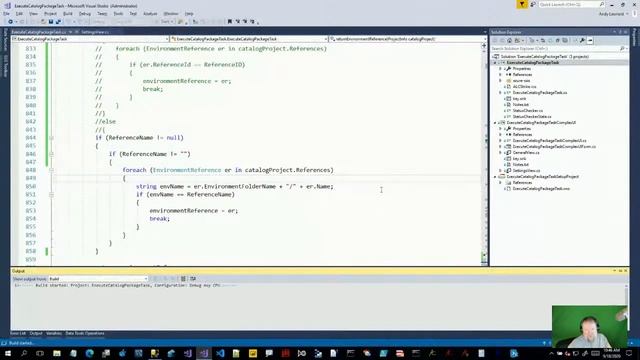Open the Window menu

point(171,13)
